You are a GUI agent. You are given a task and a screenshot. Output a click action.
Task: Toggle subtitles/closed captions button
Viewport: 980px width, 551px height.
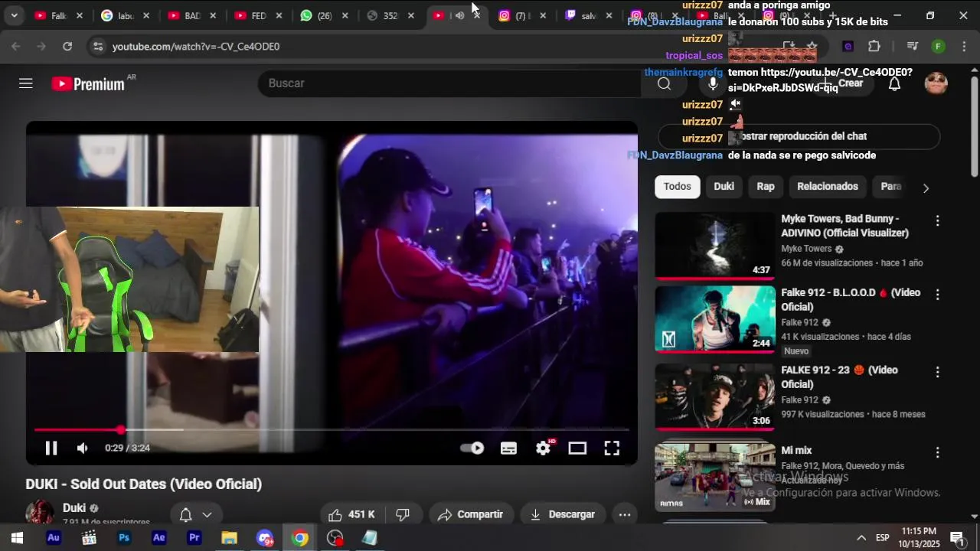tap(508, 448)
